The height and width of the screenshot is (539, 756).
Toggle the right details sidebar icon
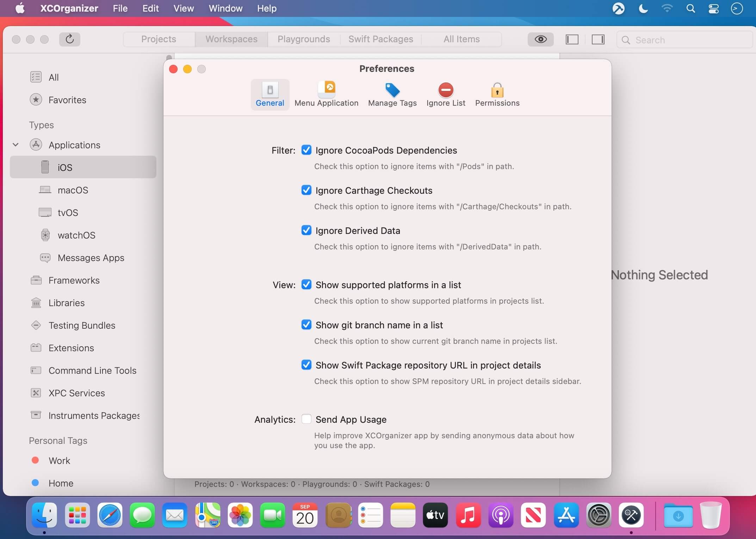[598, 39]
